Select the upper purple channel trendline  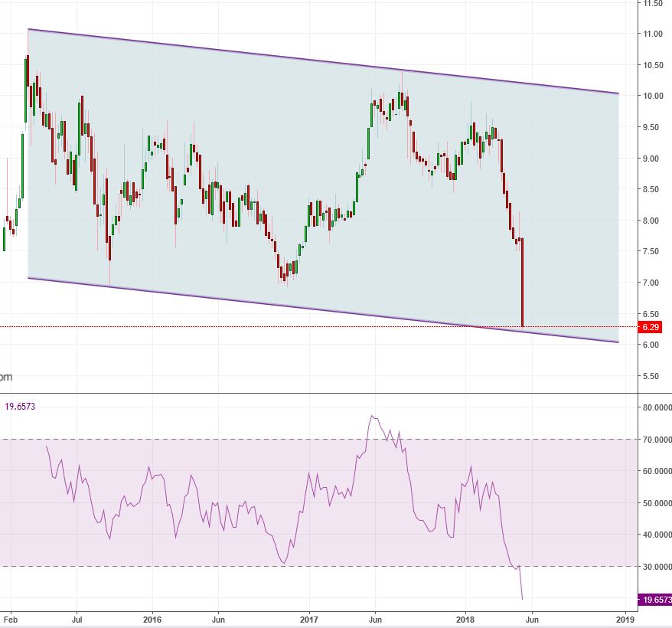pos(324,61)
